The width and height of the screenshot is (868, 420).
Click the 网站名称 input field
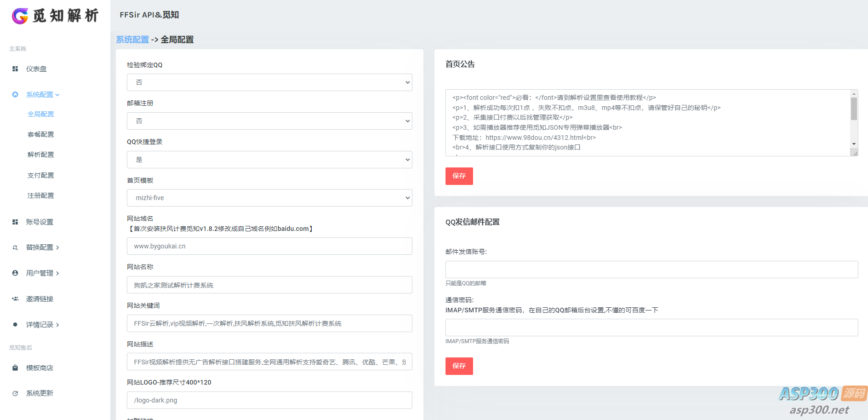point(269,285)
